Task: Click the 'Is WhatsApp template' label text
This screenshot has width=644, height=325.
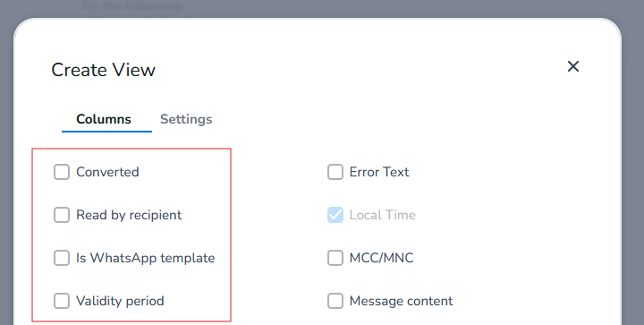Action: point(146,258)
